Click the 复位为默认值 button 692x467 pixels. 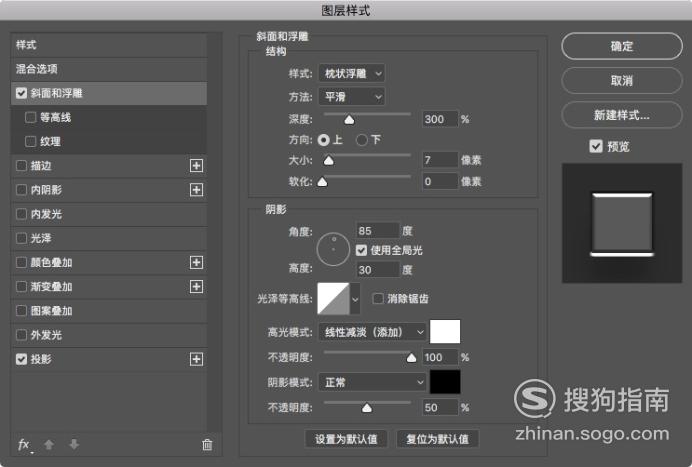click(x=437, y=439)
